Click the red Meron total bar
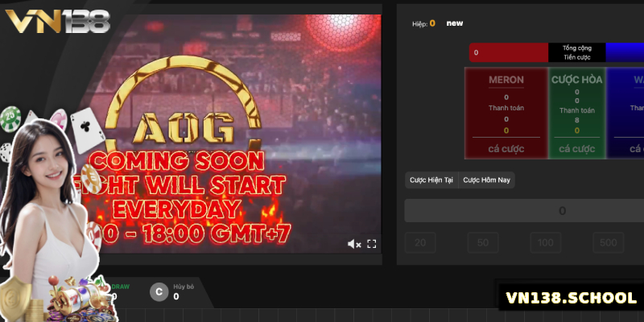The width and height of the screenshot is (644, 322). point(509,52)
